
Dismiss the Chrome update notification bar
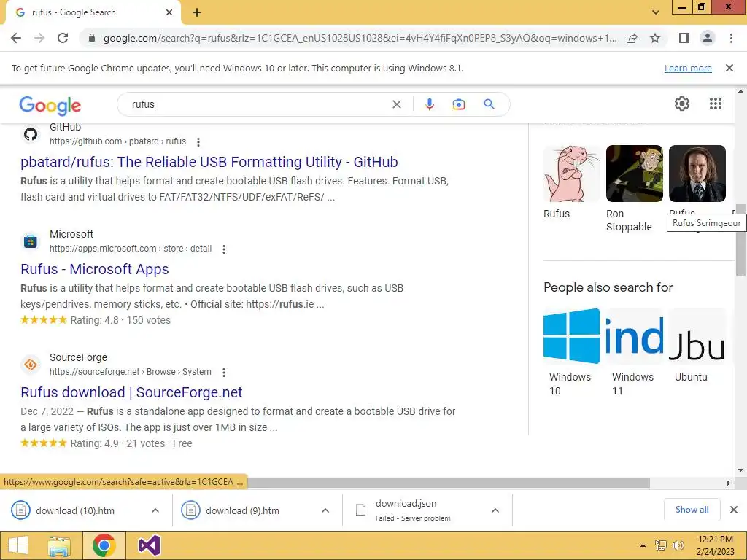(x=729, y=68)
